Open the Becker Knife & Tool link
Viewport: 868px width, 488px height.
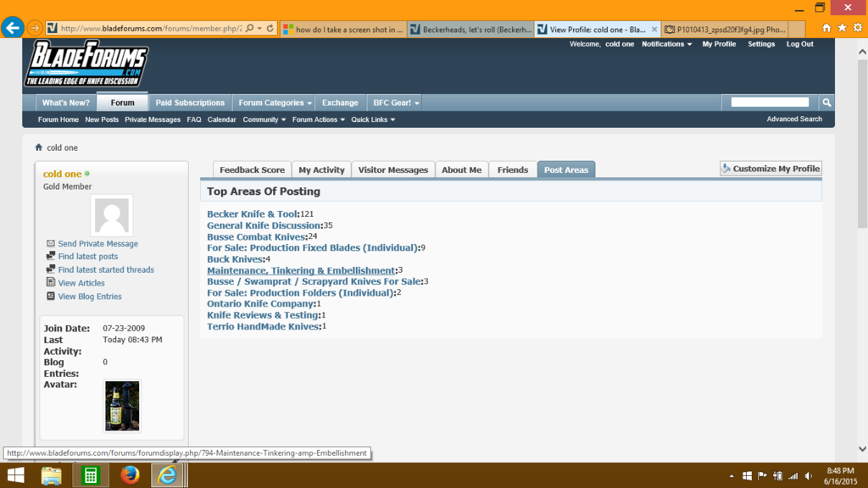[253, 213]
